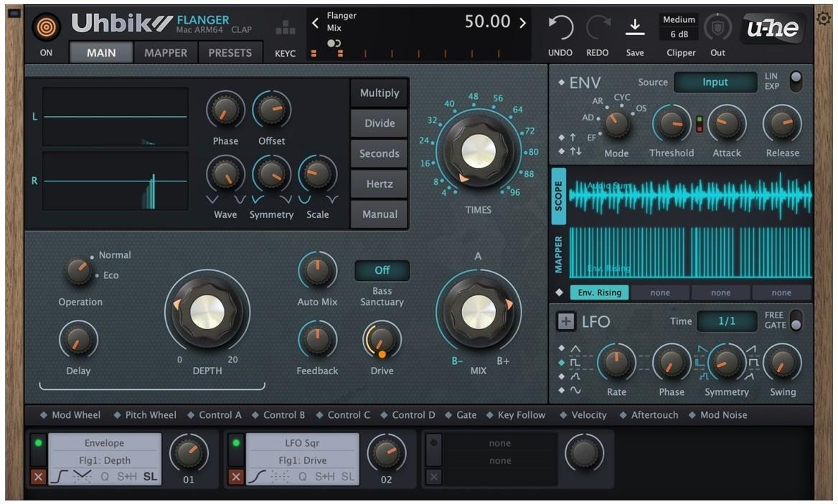Save preset with the download icon
Viewport: 838px width, 504px height.
pyautogui.click(x=635, y=28)
